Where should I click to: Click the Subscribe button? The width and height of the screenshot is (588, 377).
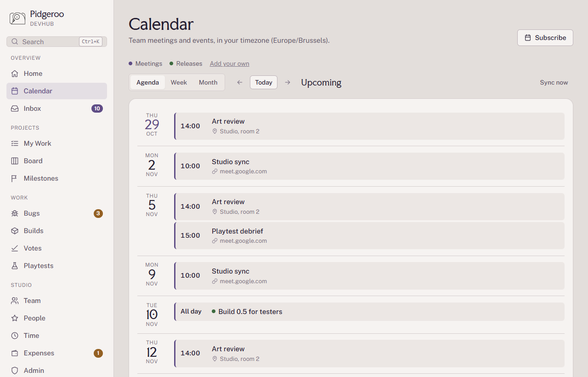[545, 38]
